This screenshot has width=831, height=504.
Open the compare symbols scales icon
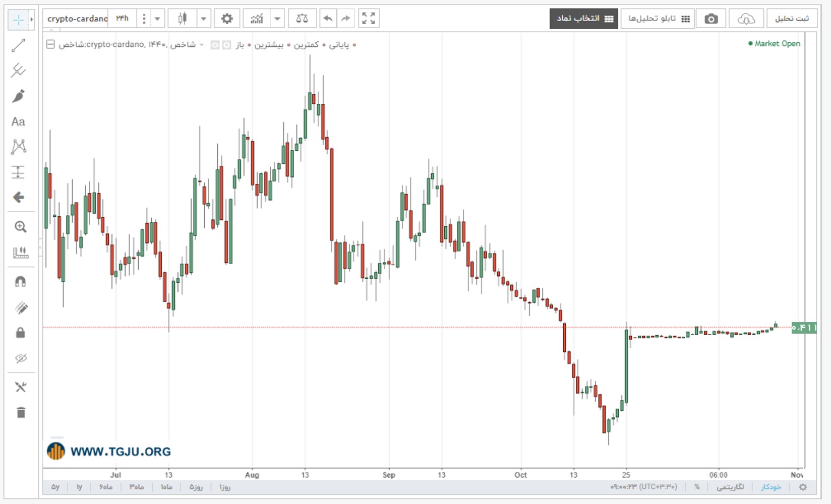click(302, 19)
